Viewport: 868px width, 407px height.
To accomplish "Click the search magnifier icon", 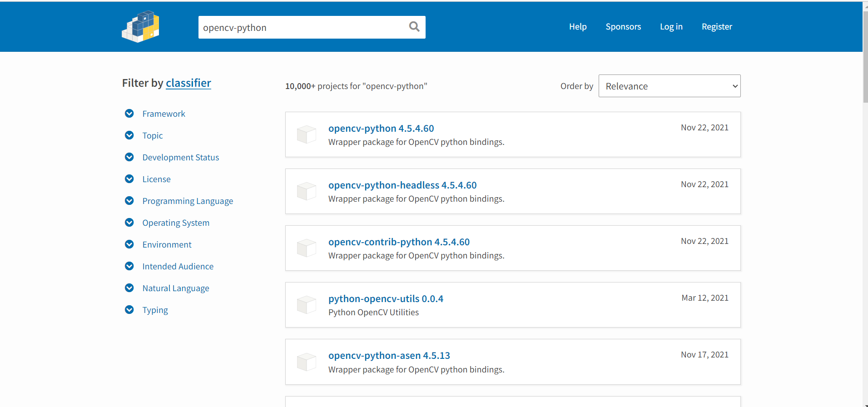I will pyautogui.click(x=414, y=27).
